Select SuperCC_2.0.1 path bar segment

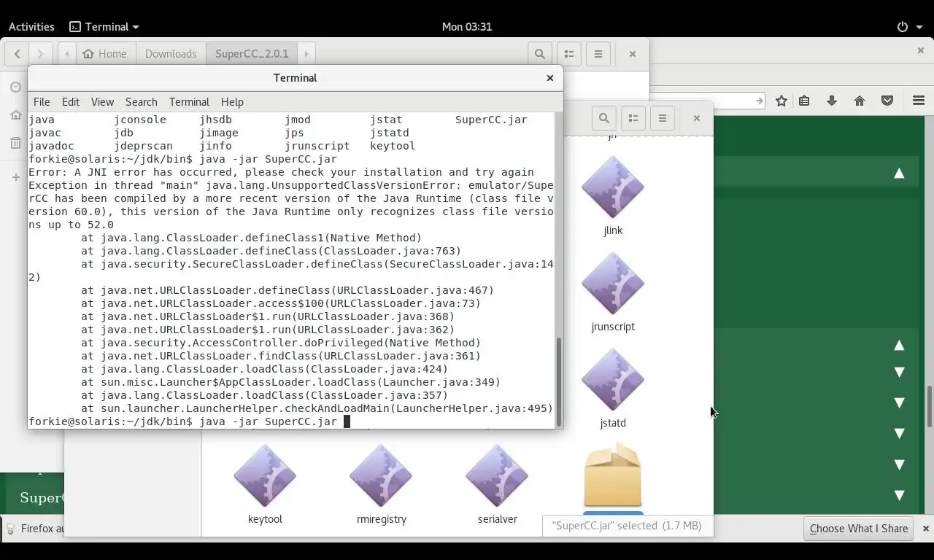252,54
